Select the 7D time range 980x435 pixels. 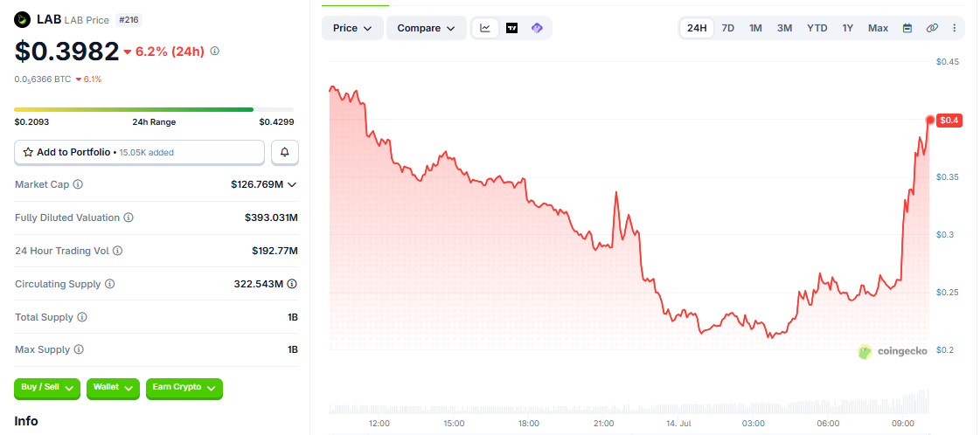(728, 28)
